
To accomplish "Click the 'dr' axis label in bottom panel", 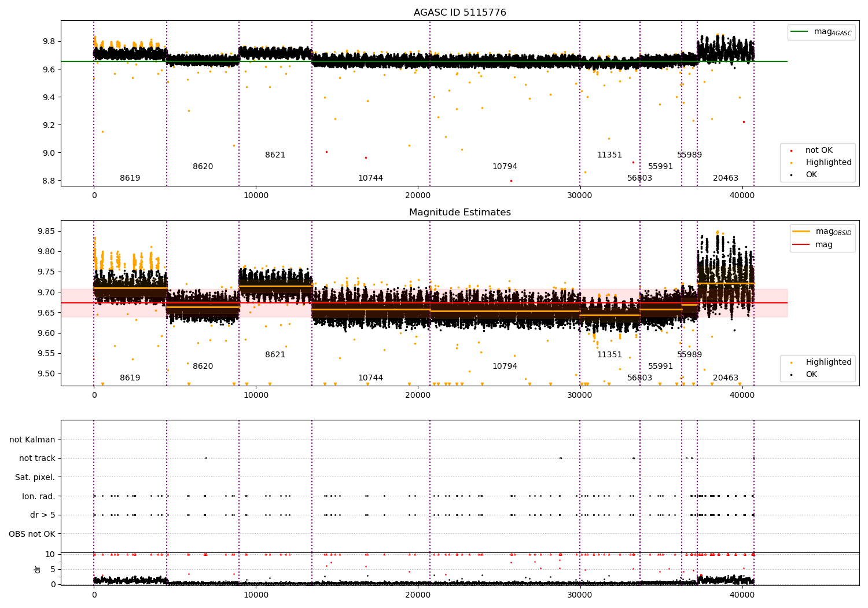I will pos(38,569).
